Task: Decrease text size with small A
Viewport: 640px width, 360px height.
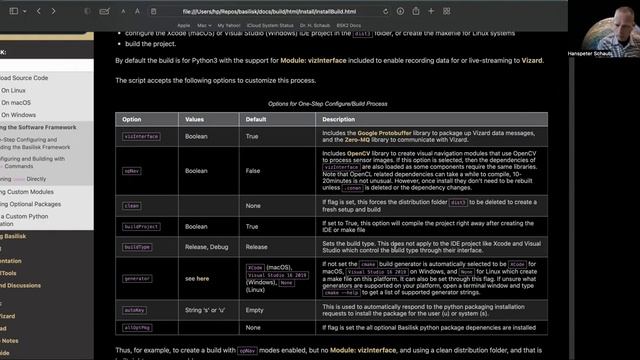Action: point(123,11)
